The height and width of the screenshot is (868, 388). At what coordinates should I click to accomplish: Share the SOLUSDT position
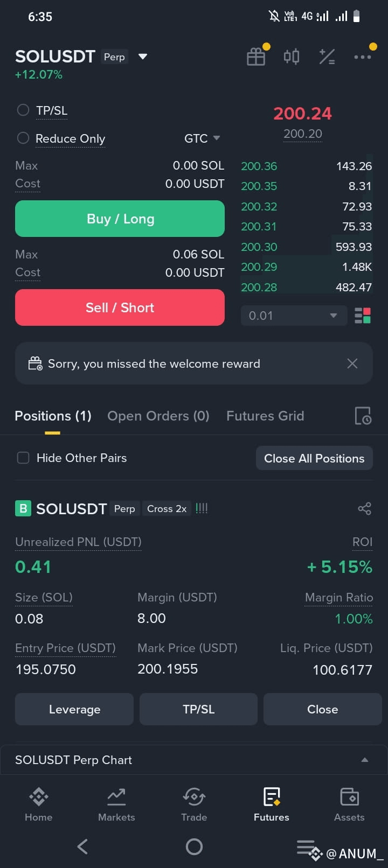[x=364, y=508]
